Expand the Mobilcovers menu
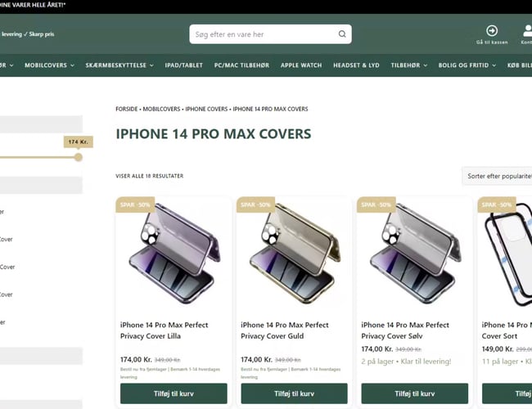This screenshot has height=409, width=532. tap(49, 65)
